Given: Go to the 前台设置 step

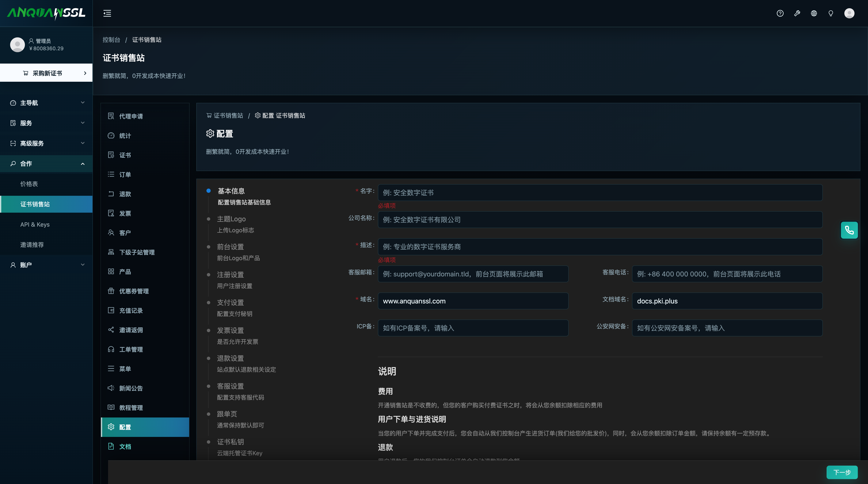Looking at the screenshot, I should coord(231,247).
